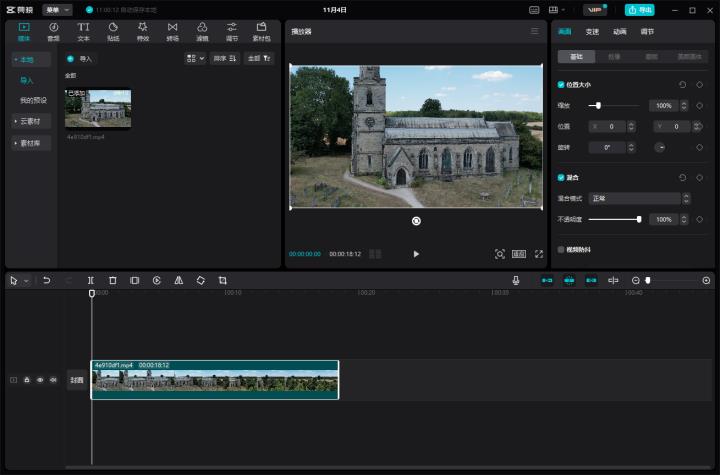Open the 菜单 dropdown in title bar
Screen dimensions: 720x475
click(x=57, y=9)
